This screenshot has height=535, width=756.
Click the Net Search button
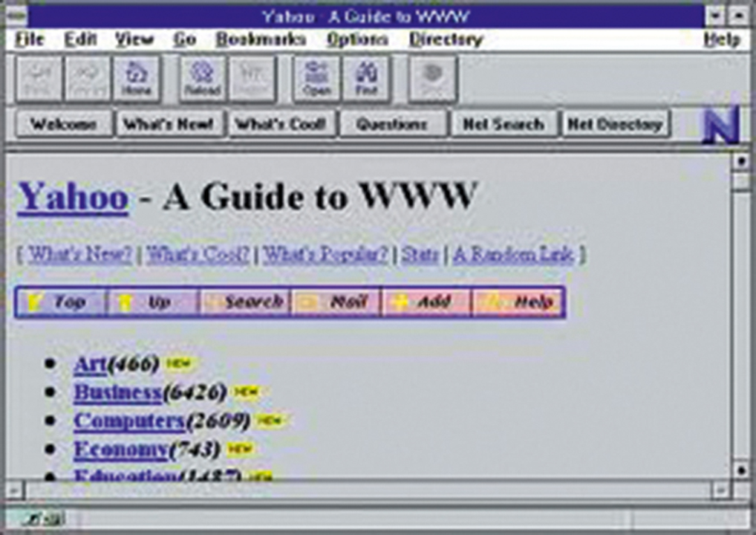click(504, 125)
